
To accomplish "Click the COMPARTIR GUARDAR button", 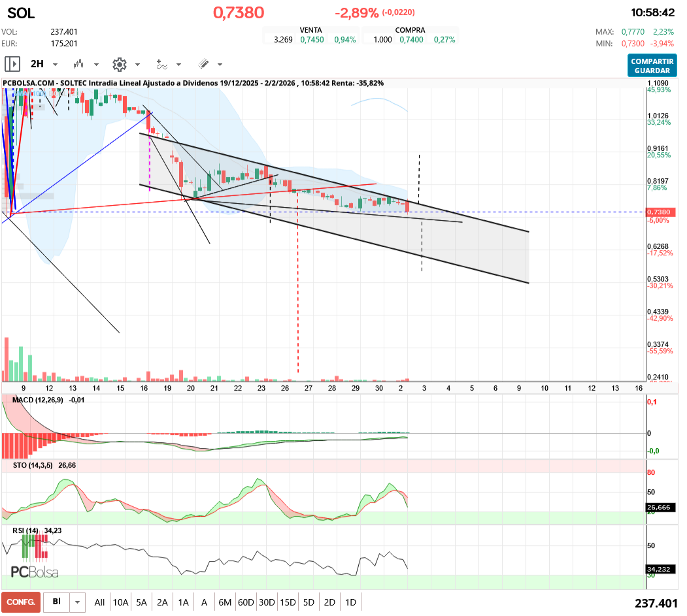I will click(x=652, y=66).
